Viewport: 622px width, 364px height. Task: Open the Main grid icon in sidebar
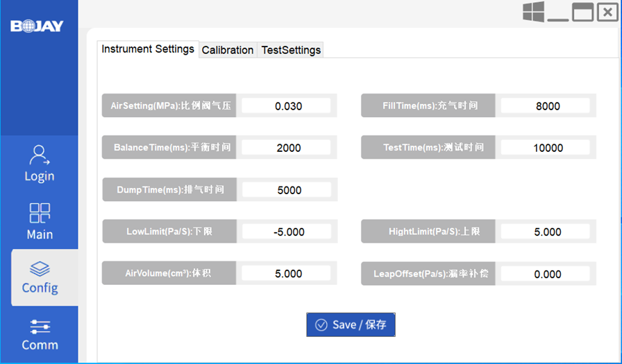(x=40, y=213)
